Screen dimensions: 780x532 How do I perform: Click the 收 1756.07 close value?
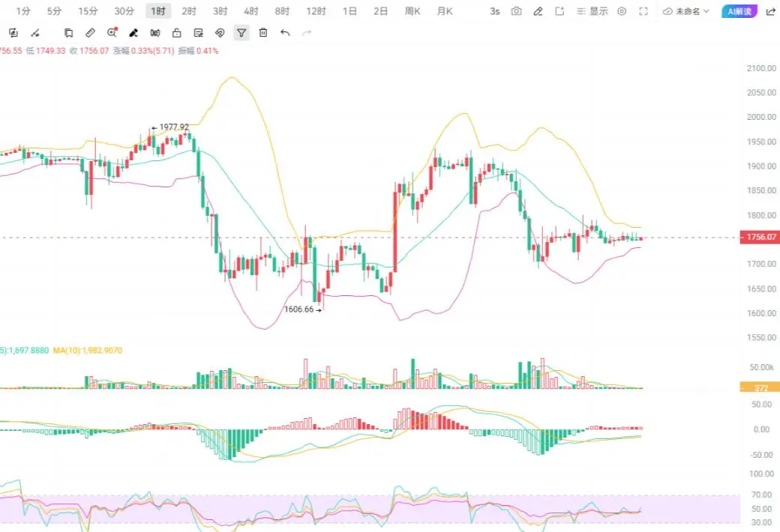(89, 51)
